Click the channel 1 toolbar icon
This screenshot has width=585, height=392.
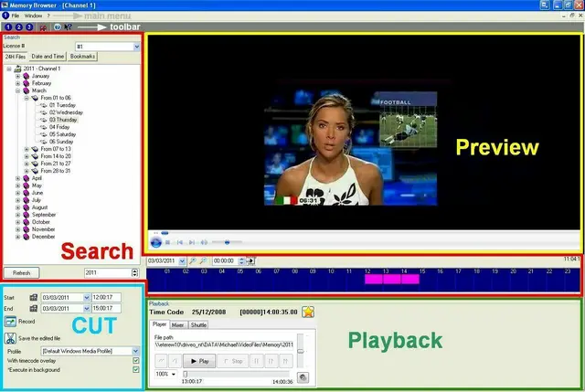(7, 27)
